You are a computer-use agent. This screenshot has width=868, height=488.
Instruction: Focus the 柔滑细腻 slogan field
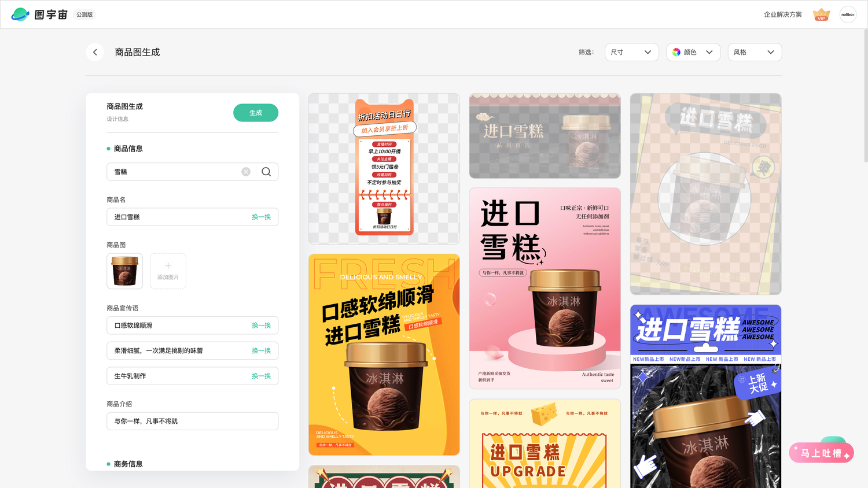[192, 351]
